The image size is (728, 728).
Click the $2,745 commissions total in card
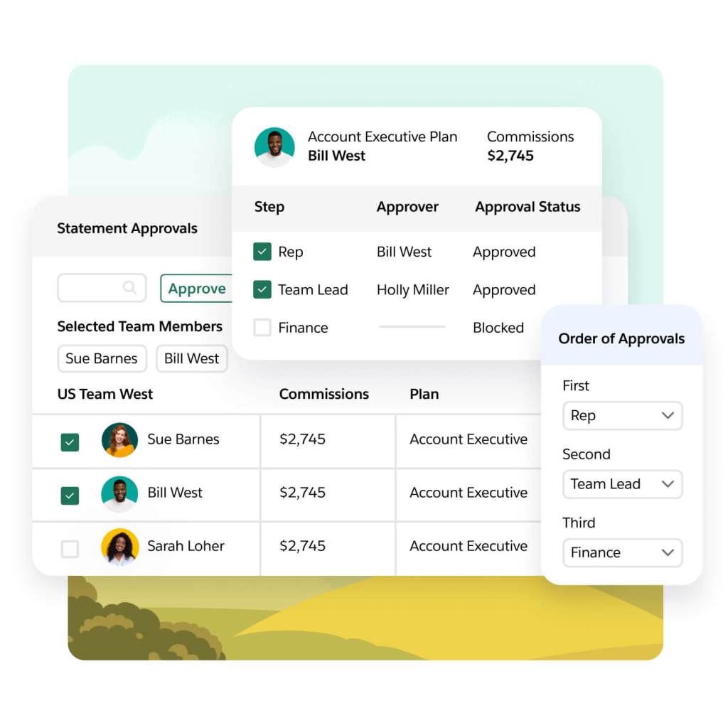(510, 156)
